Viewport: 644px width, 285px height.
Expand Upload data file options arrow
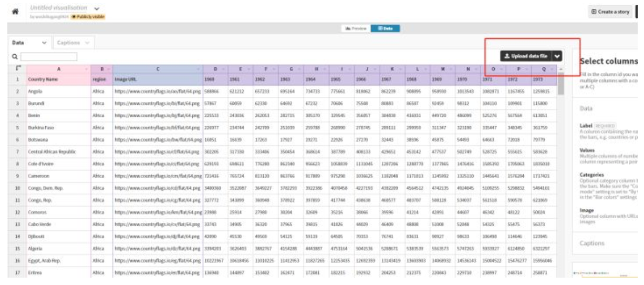point(557,56)
